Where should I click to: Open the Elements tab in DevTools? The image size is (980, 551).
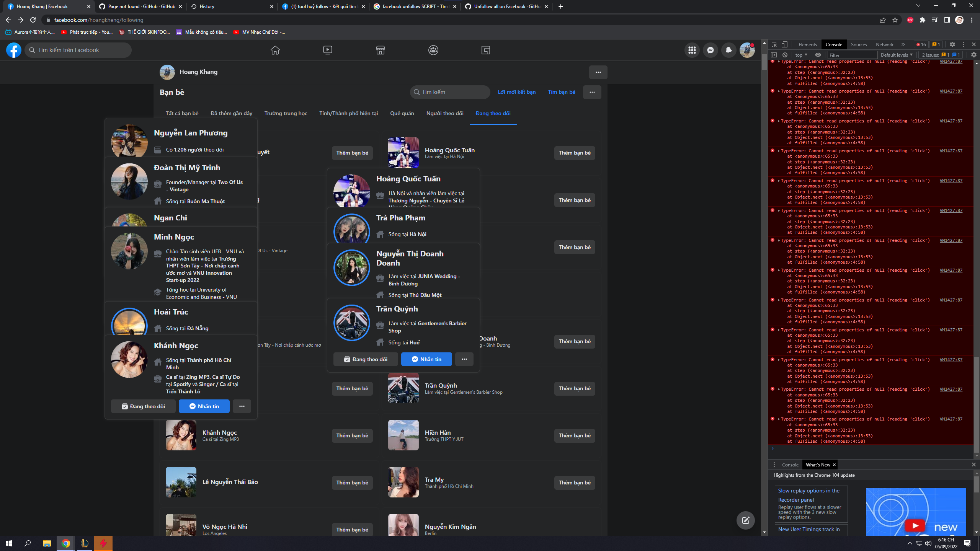807,44
